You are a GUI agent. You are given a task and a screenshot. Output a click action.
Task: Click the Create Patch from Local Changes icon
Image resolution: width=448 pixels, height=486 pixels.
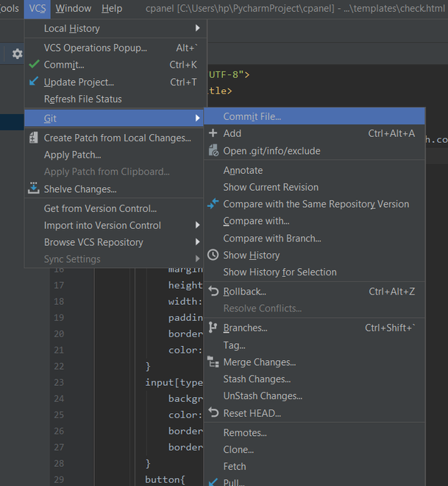(34, 138)
